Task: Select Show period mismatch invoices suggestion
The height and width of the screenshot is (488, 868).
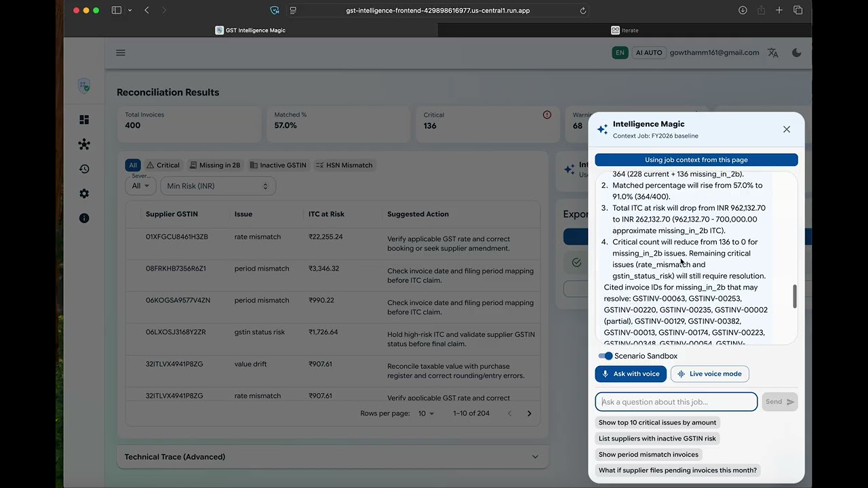Action: (x=648, y=455)
